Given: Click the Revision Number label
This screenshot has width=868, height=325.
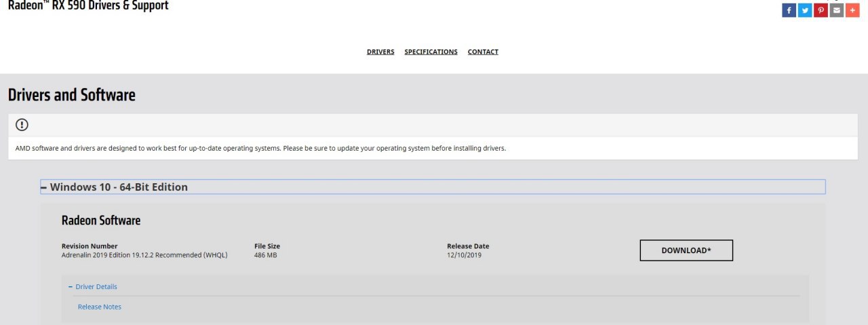Looking at the screenshot, I should tap(90, 246).
